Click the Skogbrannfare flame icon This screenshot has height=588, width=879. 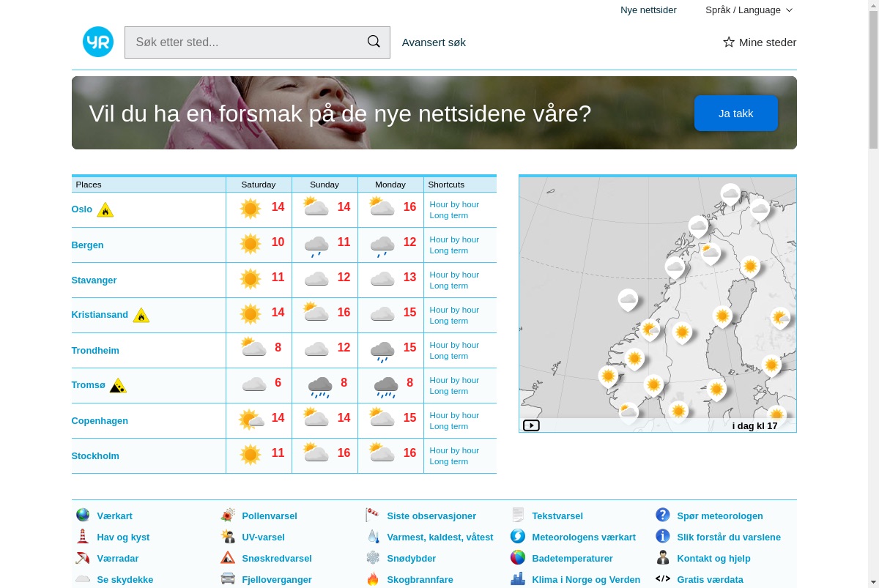click(373, 579)
